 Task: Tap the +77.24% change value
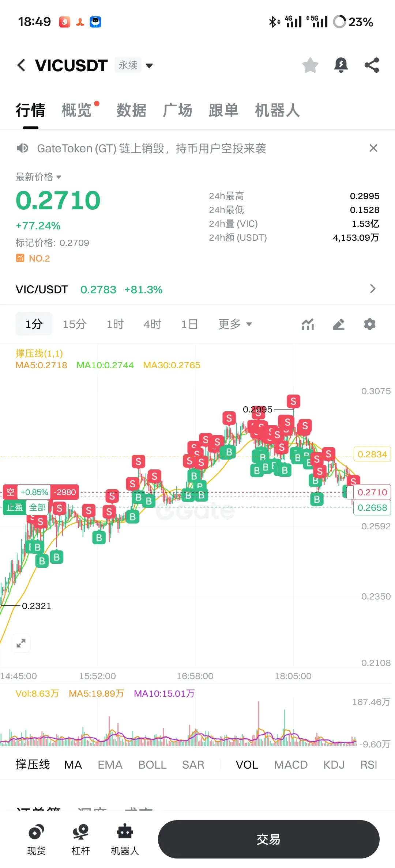[38, 226]
